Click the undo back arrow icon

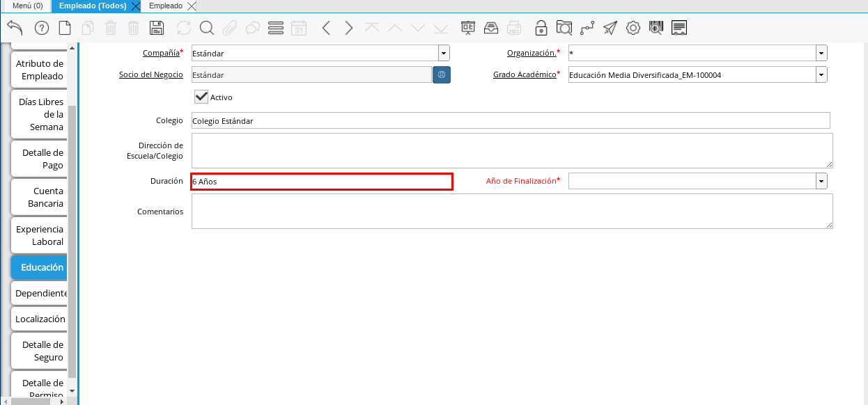click(x=15, y=28)
